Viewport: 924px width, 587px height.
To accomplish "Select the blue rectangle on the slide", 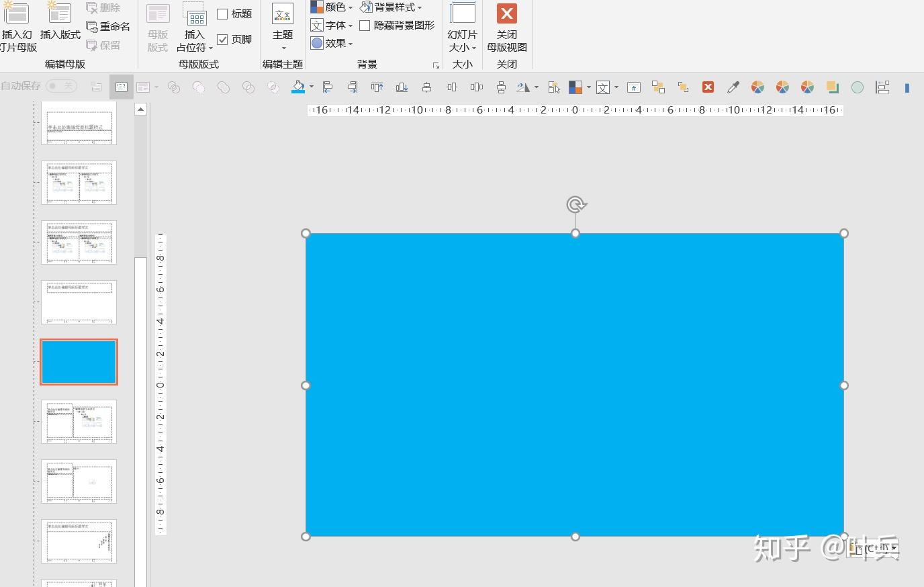I will [x=575, y=385].
